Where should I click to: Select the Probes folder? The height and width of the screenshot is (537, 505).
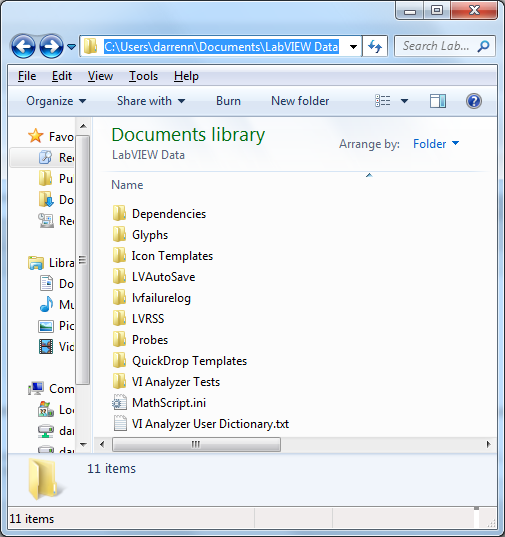point(140,339)
